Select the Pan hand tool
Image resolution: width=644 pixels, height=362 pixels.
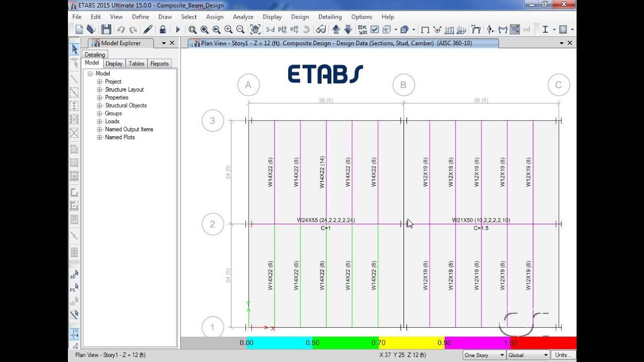255,30
